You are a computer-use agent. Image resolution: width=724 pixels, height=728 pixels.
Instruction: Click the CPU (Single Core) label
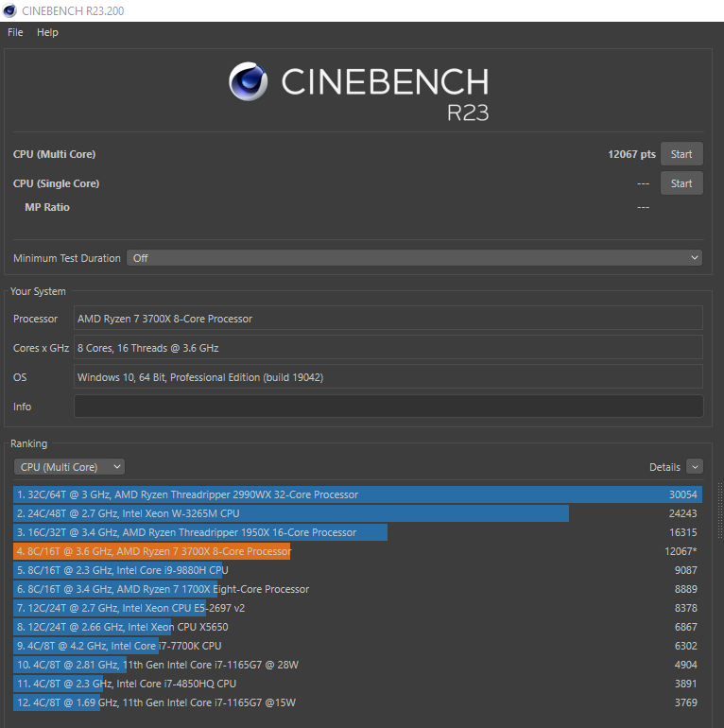56,183
